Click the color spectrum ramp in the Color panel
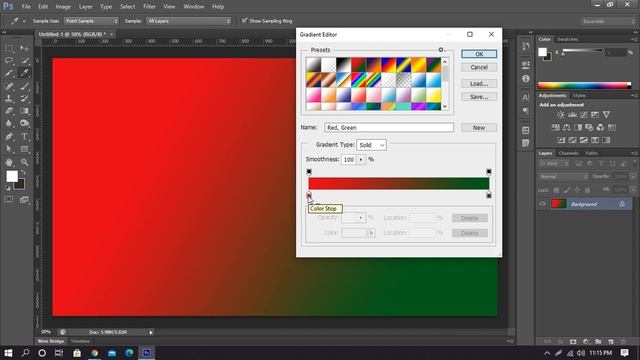The height and width of the screenshot is (360, 640). pos(584,85)
